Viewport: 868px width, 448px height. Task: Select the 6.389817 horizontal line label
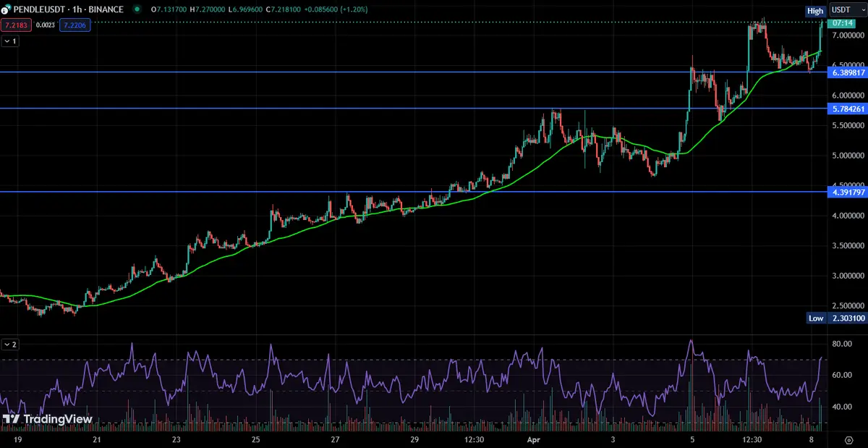click(x=848, y=72)
